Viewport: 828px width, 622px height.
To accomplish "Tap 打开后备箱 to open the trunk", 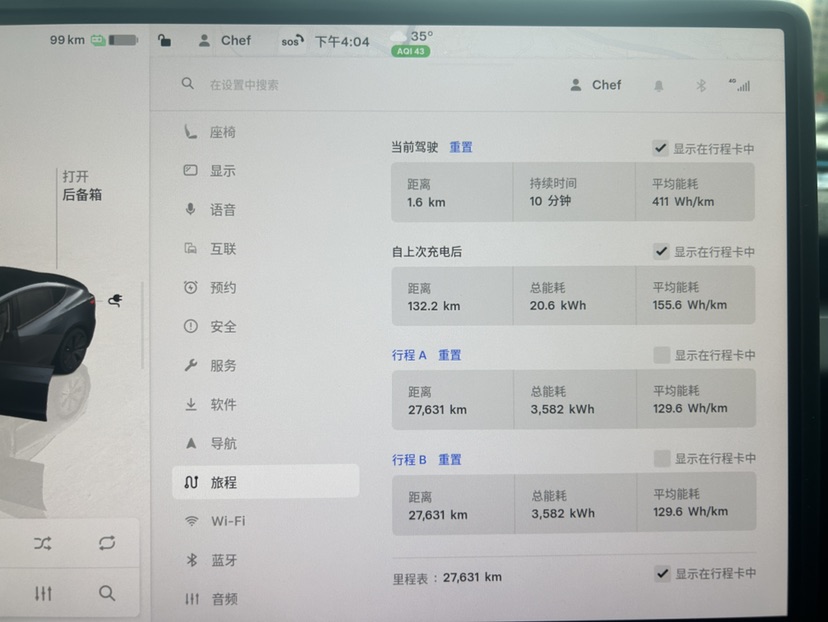I will point(82,185).
